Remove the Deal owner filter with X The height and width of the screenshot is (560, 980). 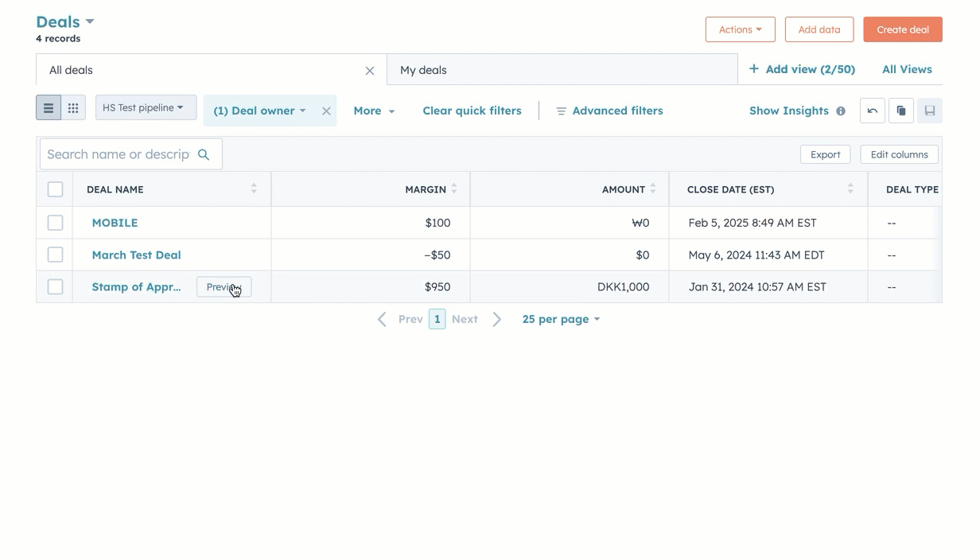click(326, 111)
